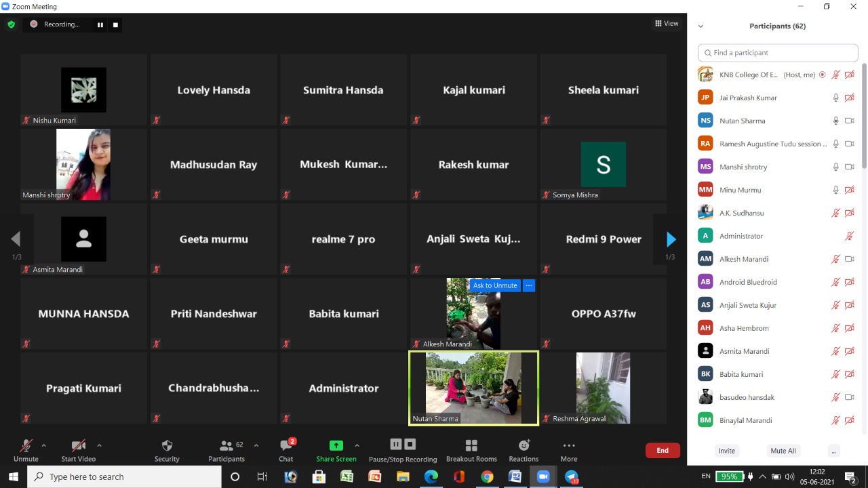Select Asha Hembrom in participants list

(778, 328)
